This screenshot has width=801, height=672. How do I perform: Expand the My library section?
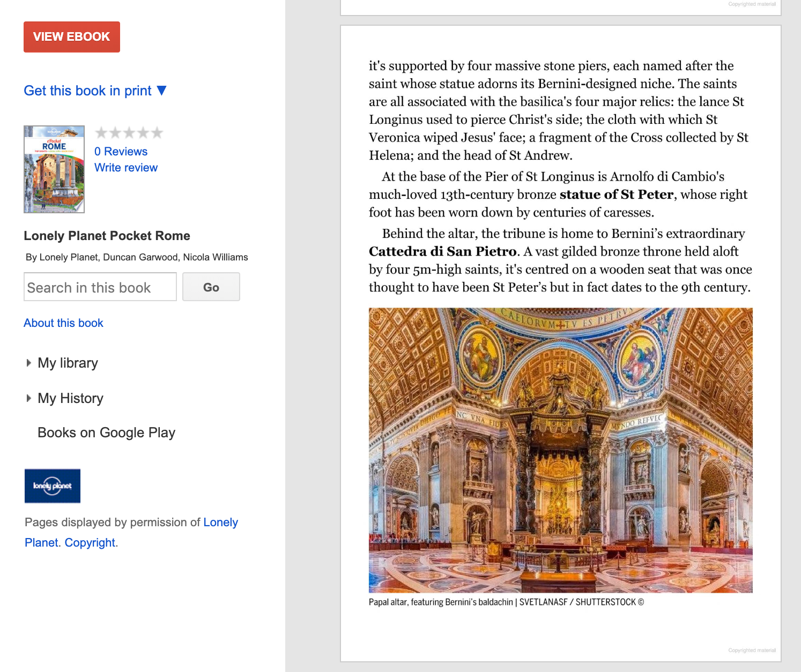(x=68, y=363)
